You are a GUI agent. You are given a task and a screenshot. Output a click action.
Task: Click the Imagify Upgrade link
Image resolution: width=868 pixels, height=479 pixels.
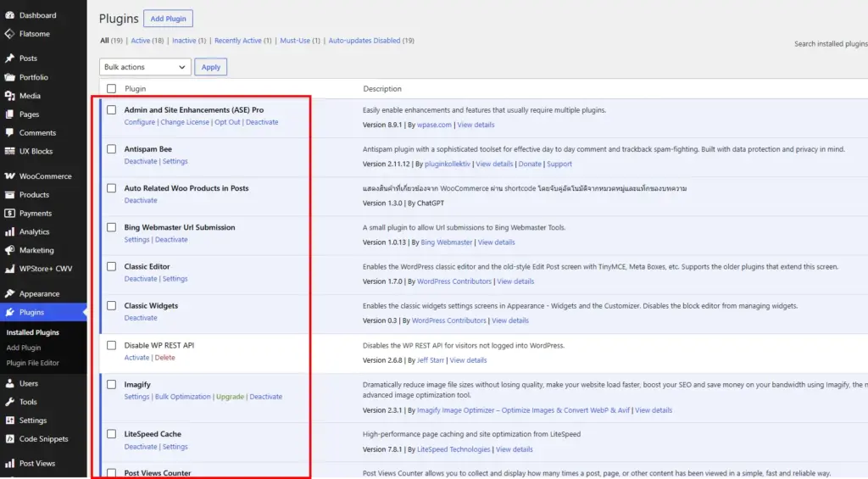(x=230, y=397)
